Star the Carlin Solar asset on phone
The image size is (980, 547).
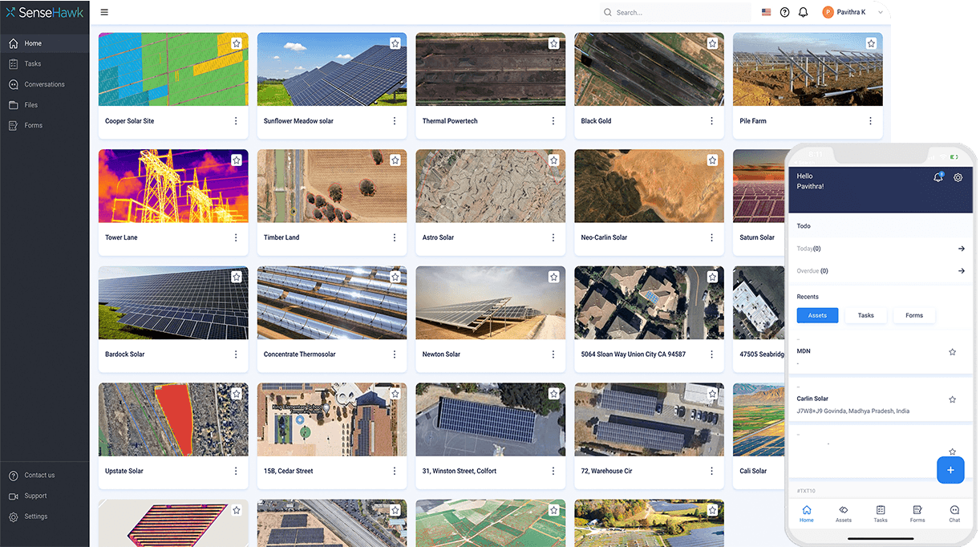(x=953, y=399)
